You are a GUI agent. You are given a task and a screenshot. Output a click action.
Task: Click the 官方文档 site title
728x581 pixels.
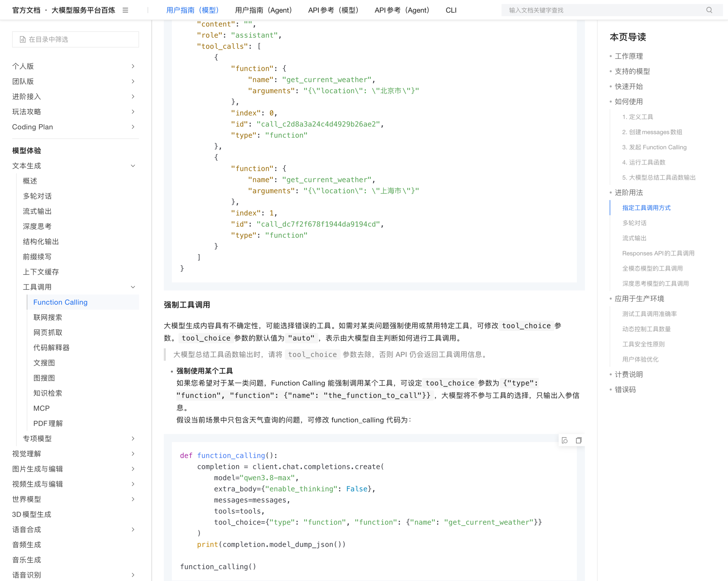coord(26,10)
